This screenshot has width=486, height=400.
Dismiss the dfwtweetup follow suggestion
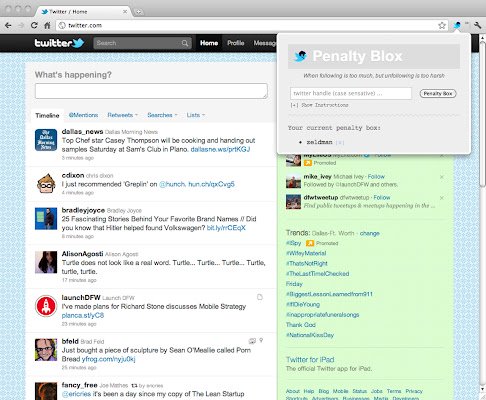442,198
